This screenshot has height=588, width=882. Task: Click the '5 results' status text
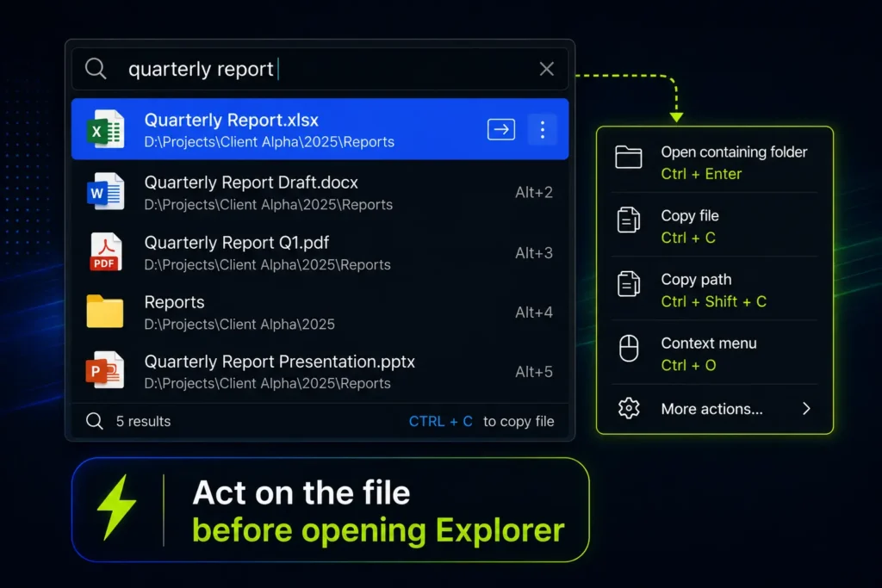(144, 421)
